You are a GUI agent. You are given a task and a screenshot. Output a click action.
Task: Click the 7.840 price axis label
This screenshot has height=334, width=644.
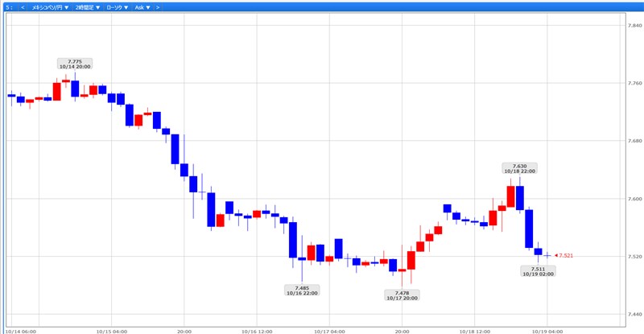pos(634,26)
